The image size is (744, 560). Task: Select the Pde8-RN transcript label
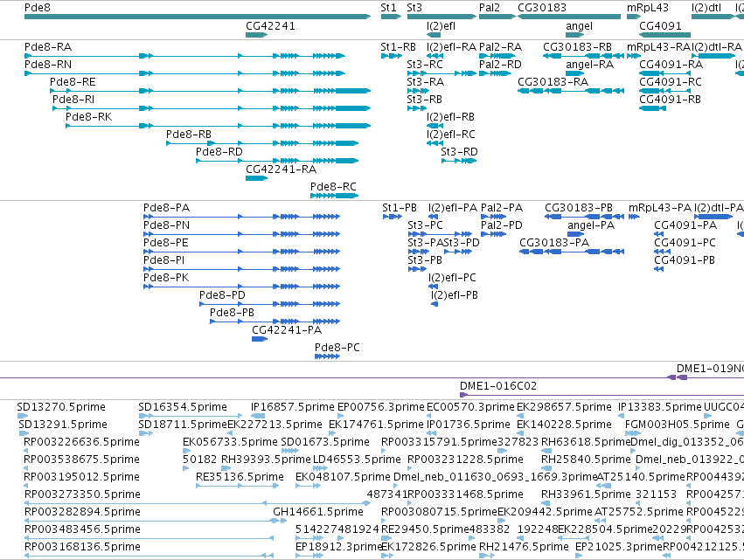click(x=48, y=65)
